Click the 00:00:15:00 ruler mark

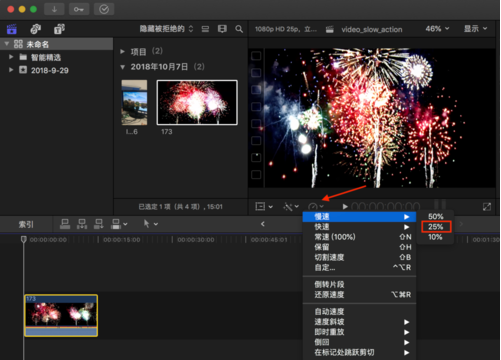point(122,240)
